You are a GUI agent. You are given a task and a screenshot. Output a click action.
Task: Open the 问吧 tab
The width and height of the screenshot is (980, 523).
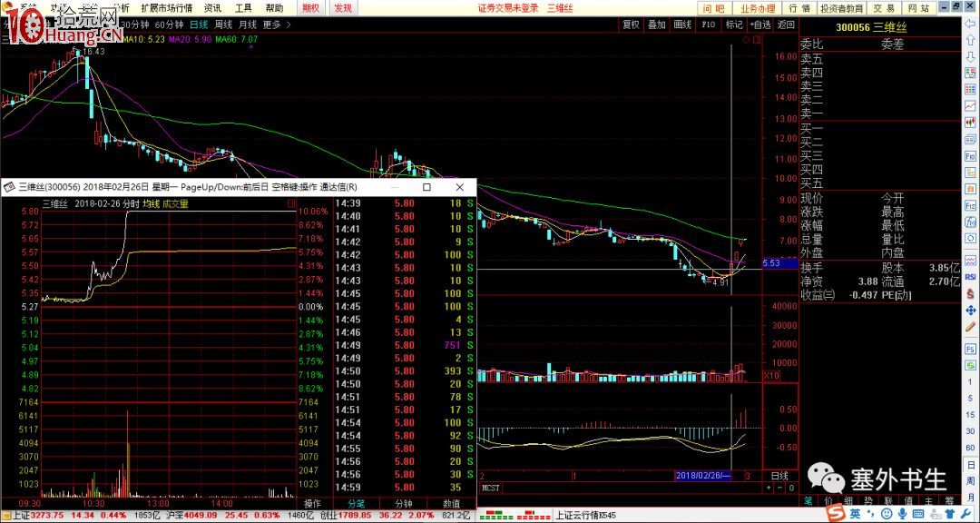pos(714,8)
